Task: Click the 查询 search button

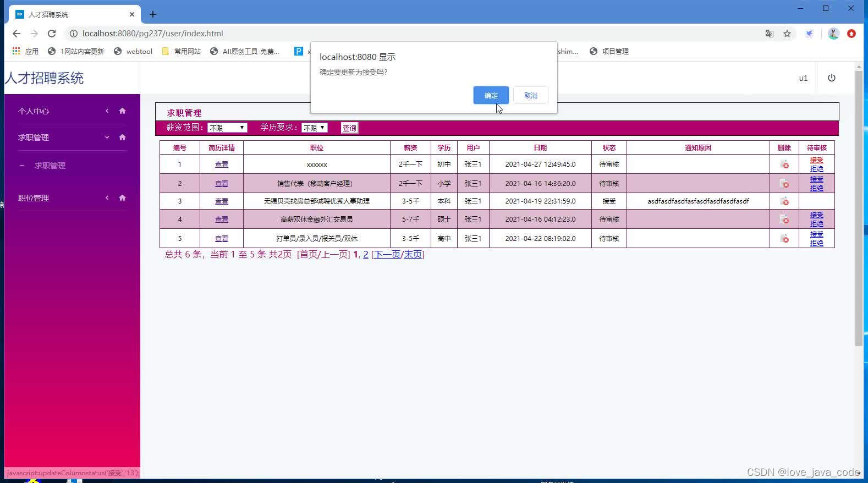Action: point(349,128)
